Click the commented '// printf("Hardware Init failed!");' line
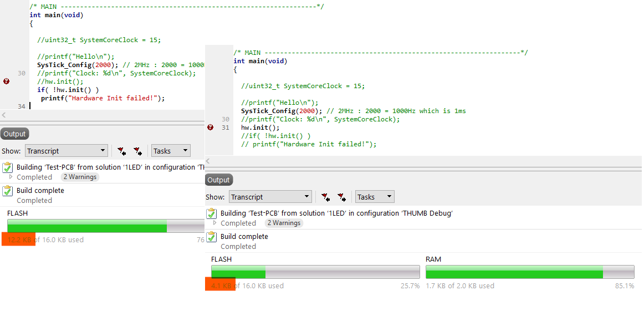This screenshot has width=644, height=311. pyautogui.click(x=309, y=144)
